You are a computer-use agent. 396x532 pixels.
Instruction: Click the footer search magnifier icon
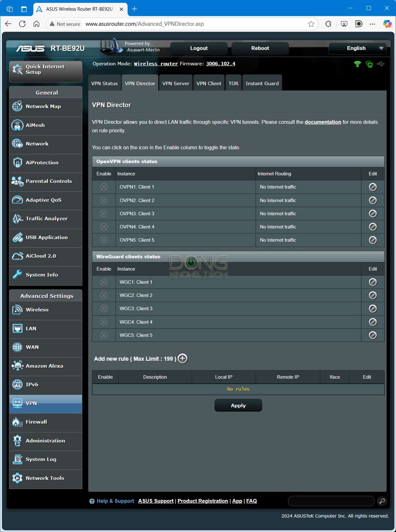pyautogui.click(x=382, y=501)
